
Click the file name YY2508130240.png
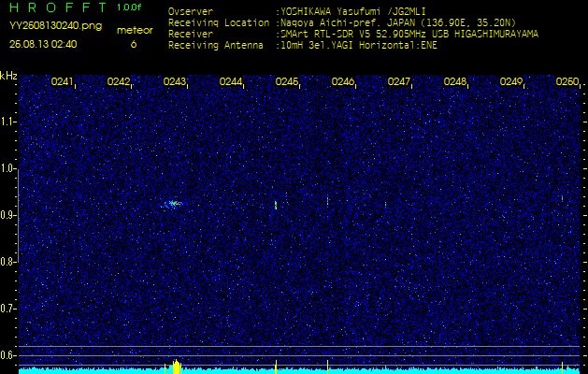pos(55,26)
